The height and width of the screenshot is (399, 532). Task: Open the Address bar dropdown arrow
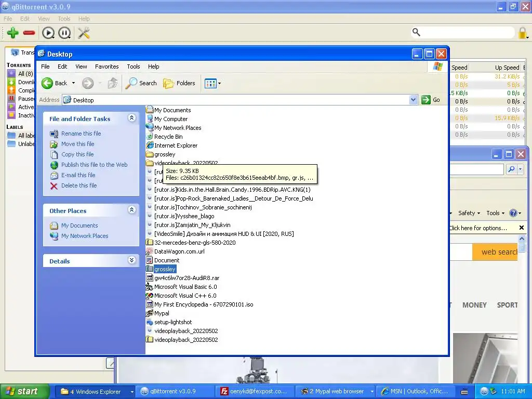413,100
